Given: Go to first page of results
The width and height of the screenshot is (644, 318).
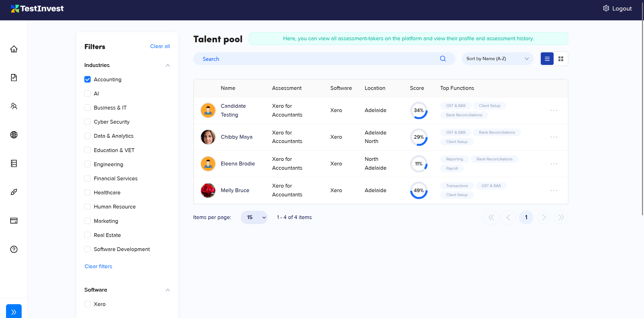Looking at the screenshot, I should coord(491,217).
